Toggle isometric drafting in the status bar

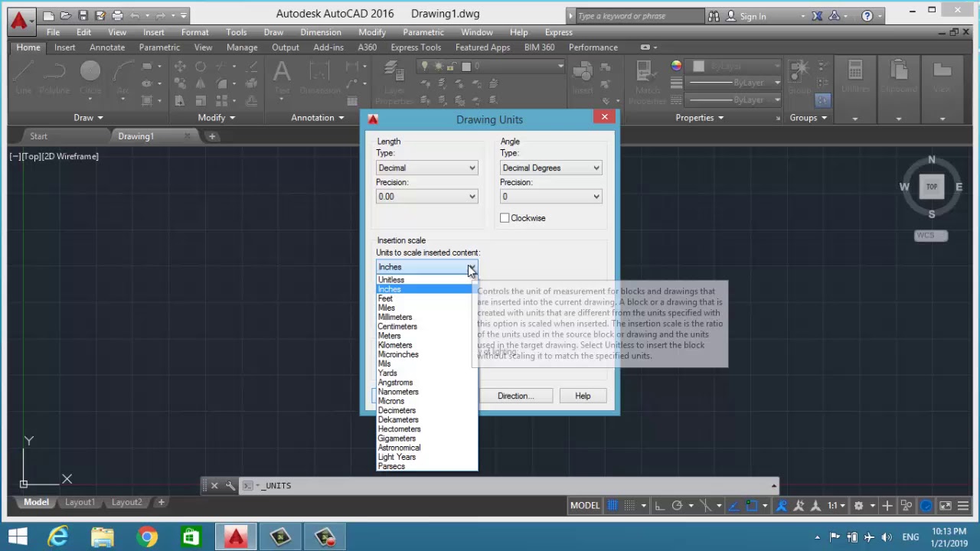(706, 505)
